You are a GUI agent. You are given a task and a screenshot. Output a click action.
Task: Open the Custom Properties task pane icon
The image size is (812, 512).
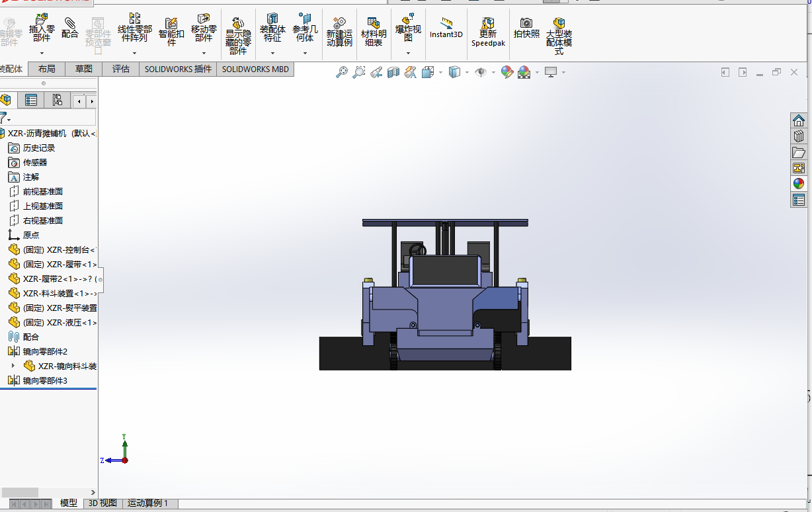click(799, 200)
